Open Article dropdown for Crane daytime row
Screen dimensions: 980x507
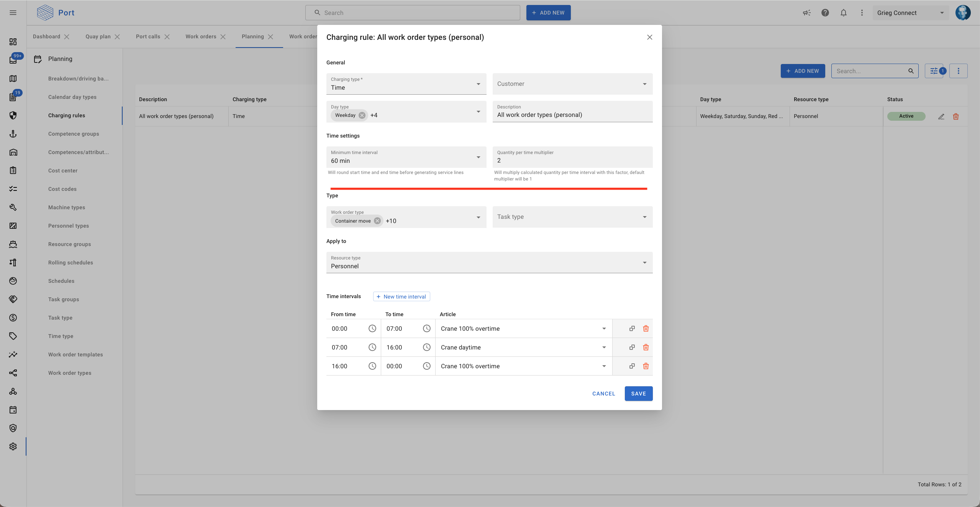tap(604, 347)
